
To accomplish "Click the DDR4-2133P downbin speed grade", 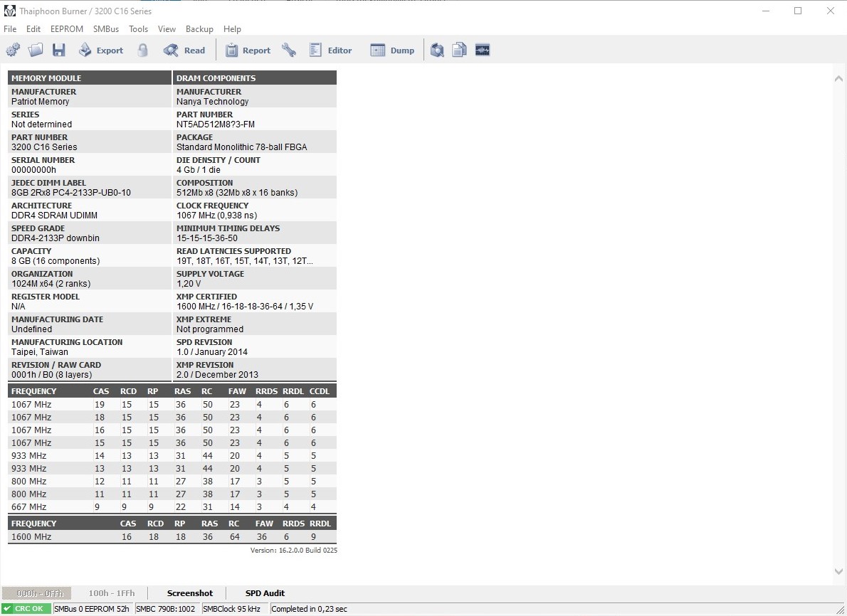I will coord(56,238).
